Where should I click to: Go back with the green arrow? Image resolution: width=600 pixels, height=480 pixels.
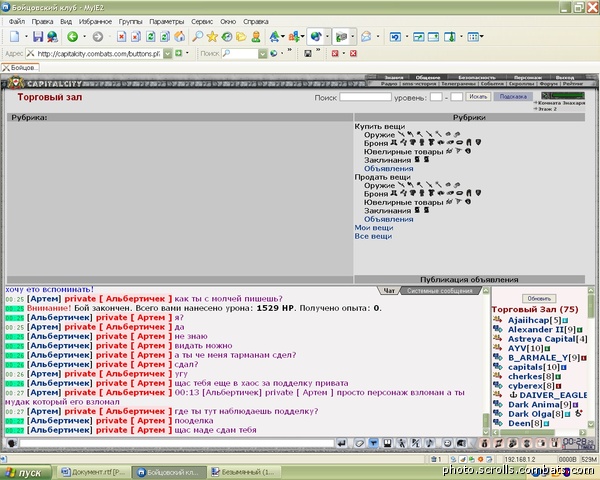(72, 37)
